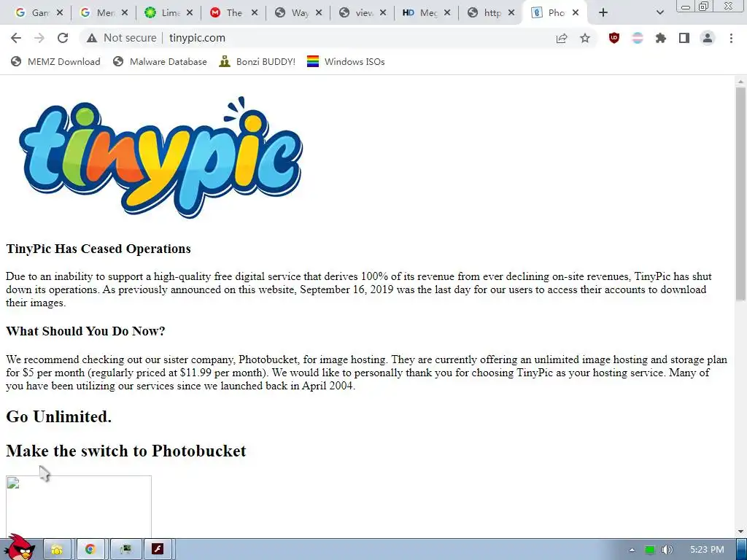Viewport: 747px width, 560px height.
Task: Click the 'TinyPic Has Ceased Operations' heading
Action: (98, 249)
